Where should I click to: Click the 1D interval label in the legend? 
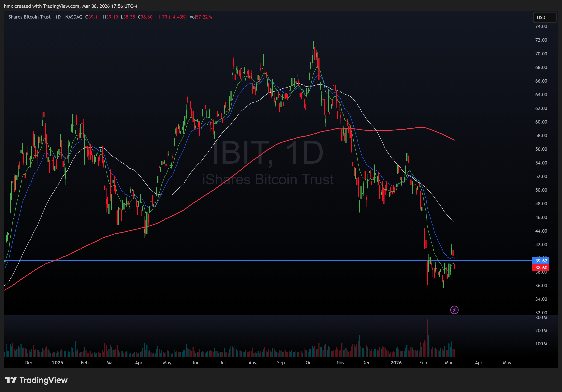click(58, 17)
